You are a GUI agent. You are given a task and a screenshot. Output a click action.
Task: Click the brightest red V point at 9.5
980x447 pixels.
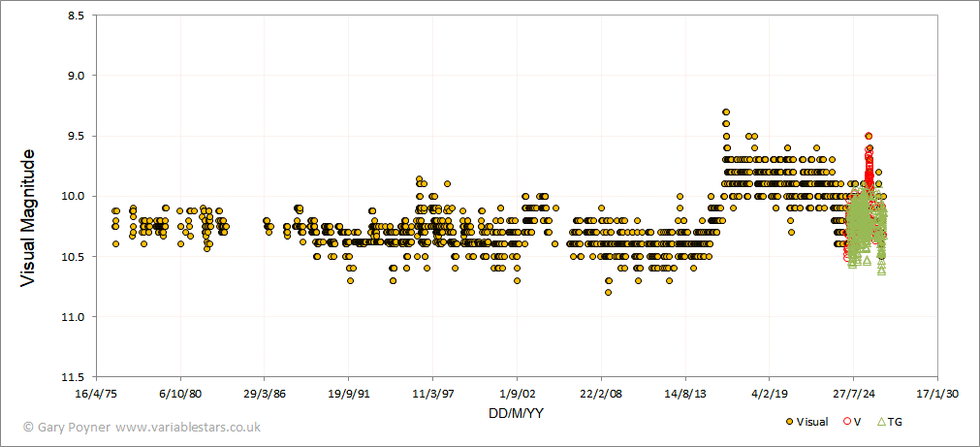(869, 136)
